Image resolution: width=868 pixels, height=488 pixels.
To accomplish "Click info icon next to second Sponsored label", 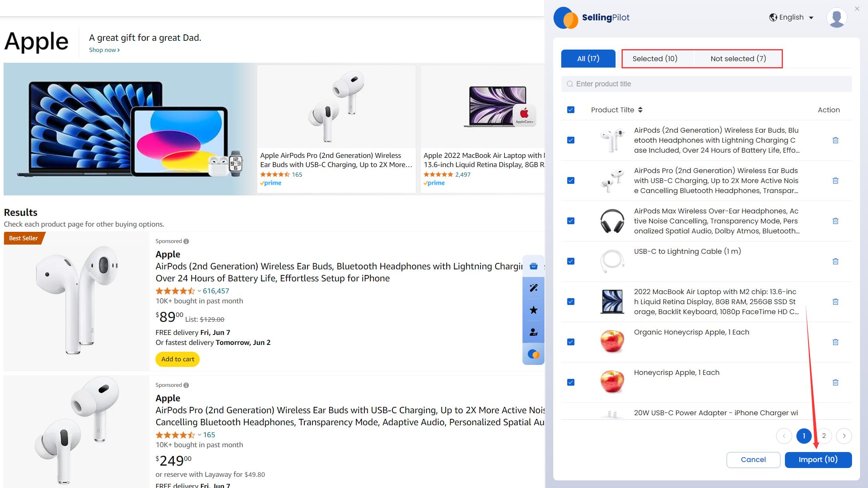I will point(186,385).
